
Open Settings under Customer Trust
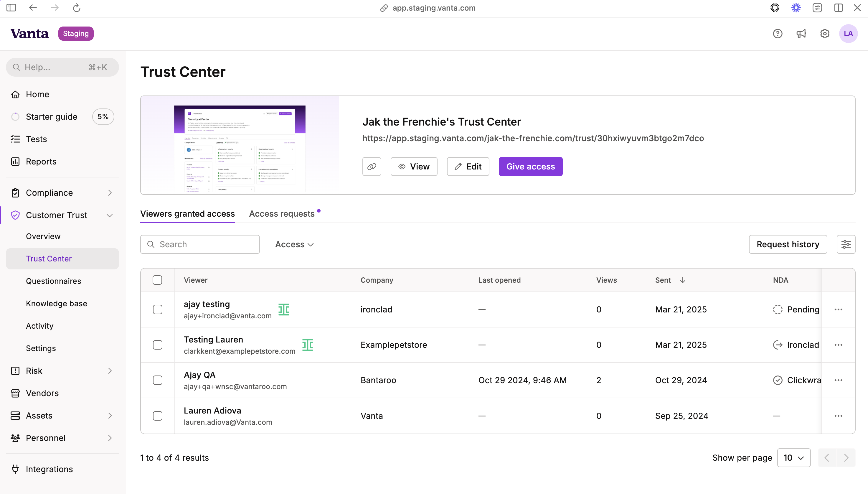pyautogui.click(x=41, y=348)
